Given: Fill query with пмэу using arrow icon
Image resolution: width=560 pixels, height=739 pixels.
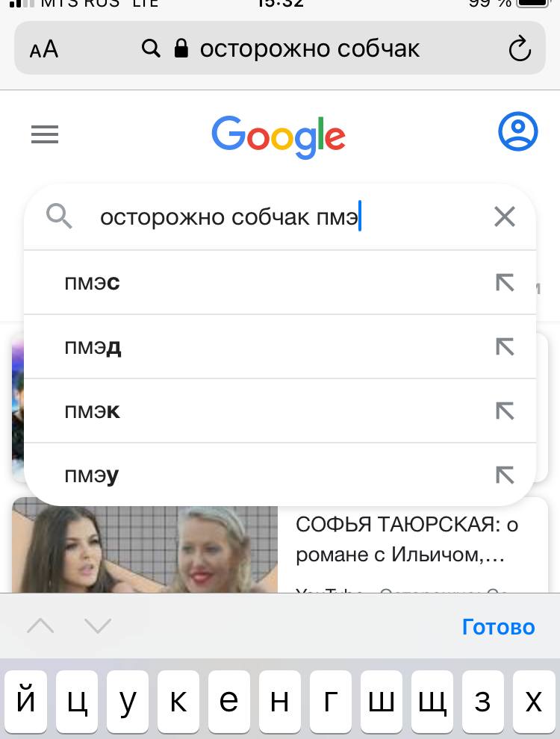Looking at the screenshot, I should click(x=505, y=475).
